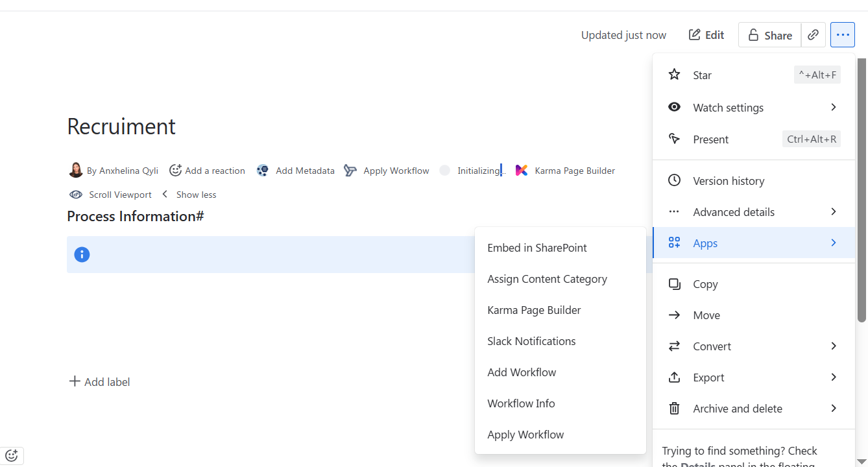Expand the Convert submenu arrow
This screenshot has height=467, width=868.
pyautogui.click(x=834, y=346)
